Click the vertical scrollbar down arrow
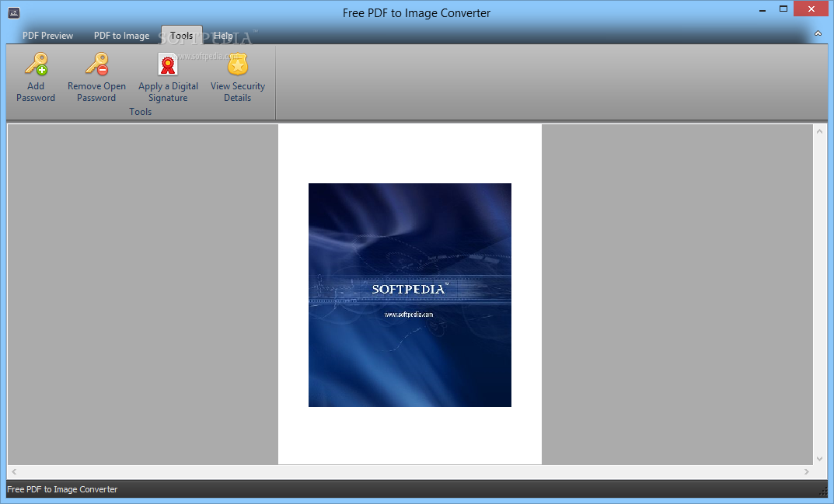 tap(819, 459)
